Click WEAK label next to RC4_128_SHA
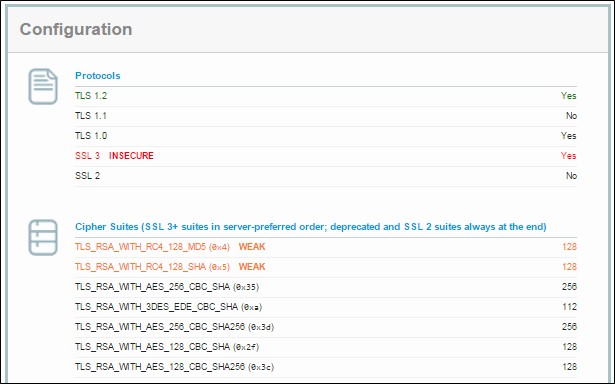Screen dimensions: 615x384 252,267
